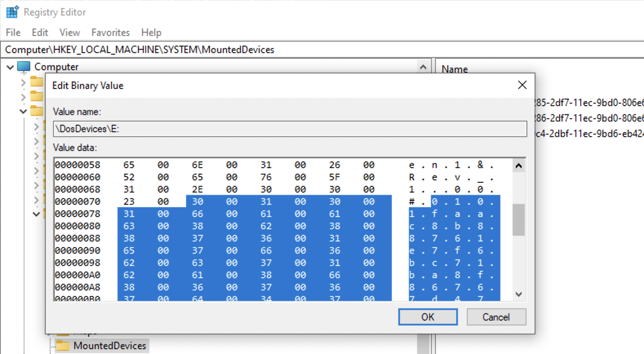Image resolution: width=644 pixels, height=354 pixels.
Task: Click offset 00000080 in hex editor
Action: [x=78, y=226]
